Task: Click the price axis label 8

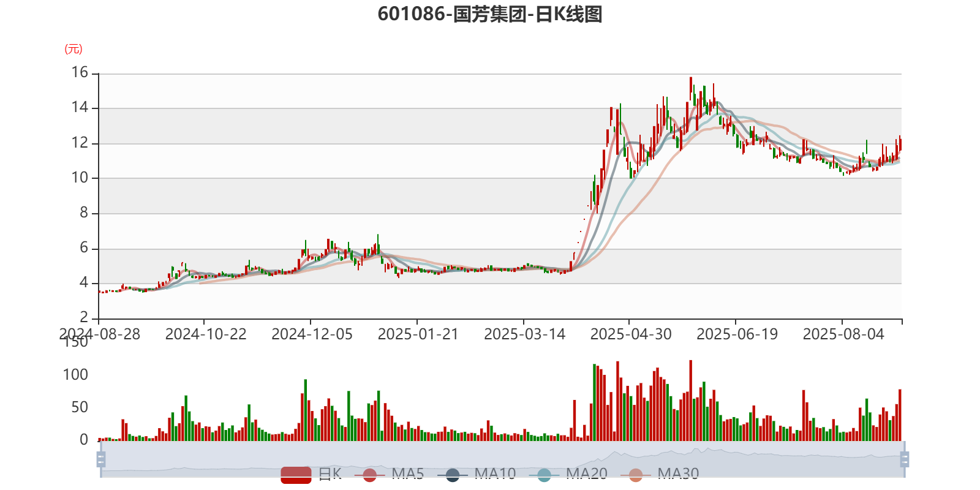Action: click(x=84, y=213)
